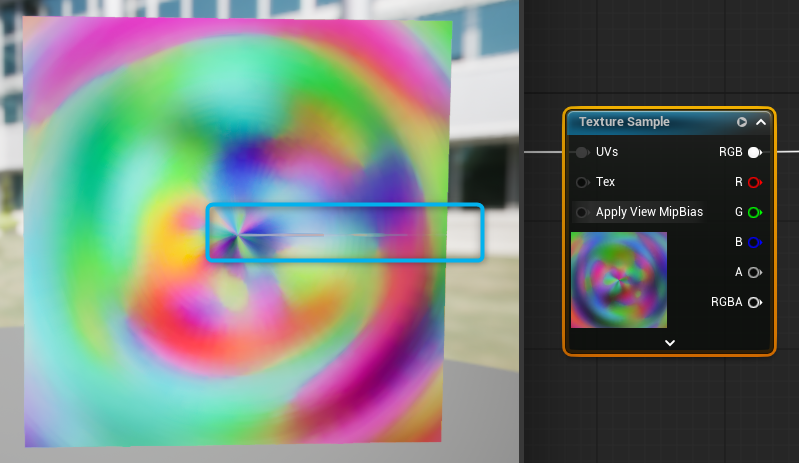Screen dimensions: 799x463
Task: Toggle node preview with header play icon
Action: (742, 122)
